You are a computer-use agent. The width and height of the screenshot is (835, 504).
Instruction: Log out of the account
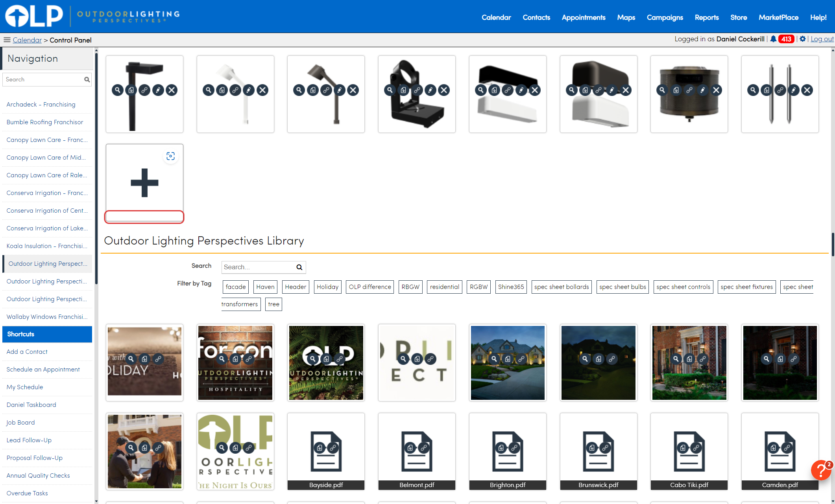point(822,39)
